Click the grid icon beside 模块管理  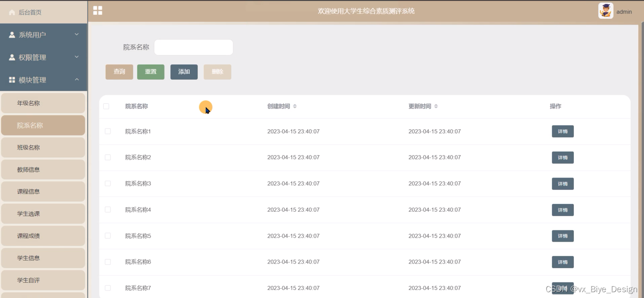[x=12, y=80]
